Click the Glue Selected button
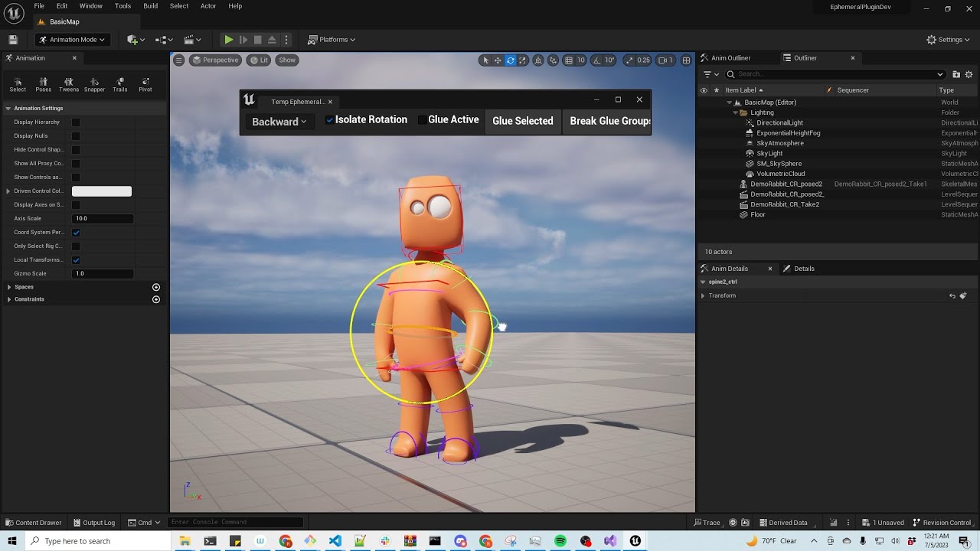 (523, 121)
